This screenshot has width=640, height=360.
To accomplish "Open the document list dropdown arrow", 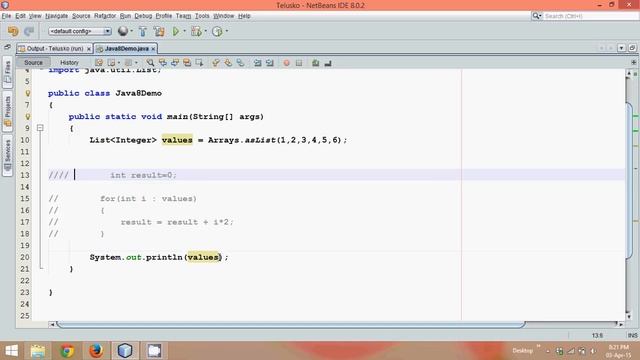I will tap(621, 48).
